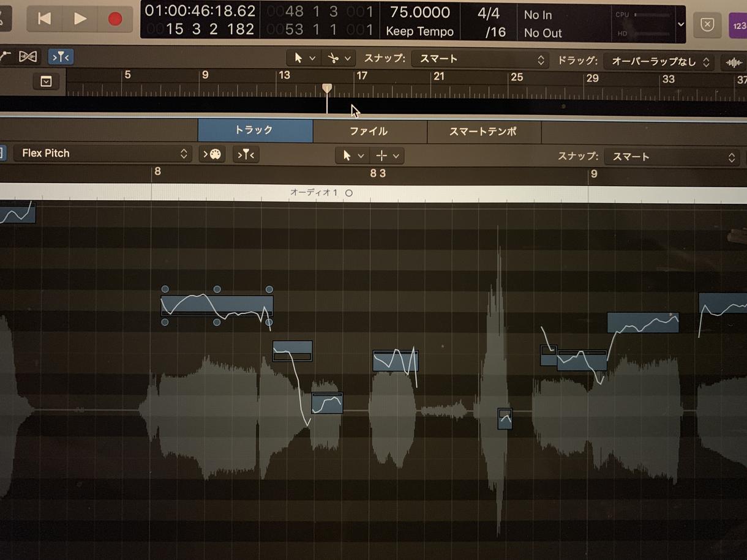Go to beginning with the rewind button
747x560 pixels.
(45, 19)
